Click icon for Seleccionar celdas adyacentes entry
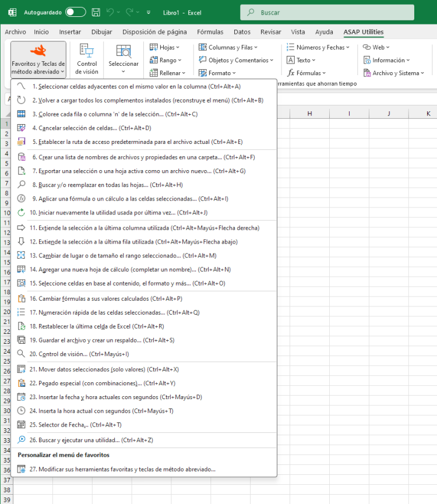This screenshot has width=437, height=504. [x=21, y=86]
